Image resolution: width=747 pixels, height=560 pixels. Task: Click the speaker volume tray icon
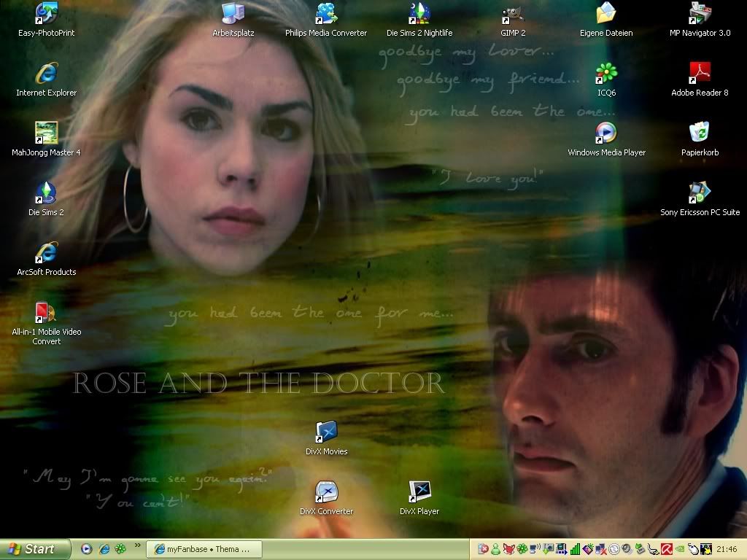tap(627, 549)
